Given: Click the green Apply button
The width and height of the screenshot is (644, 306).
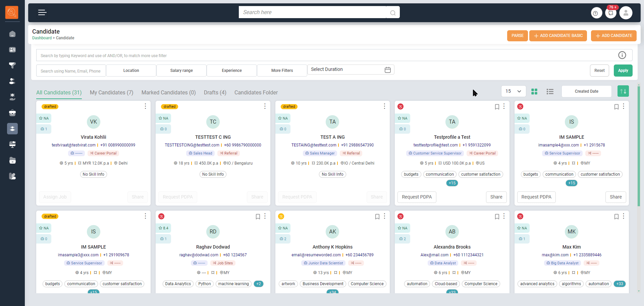Looking at the screenshot, I should [x=623, y=71].
